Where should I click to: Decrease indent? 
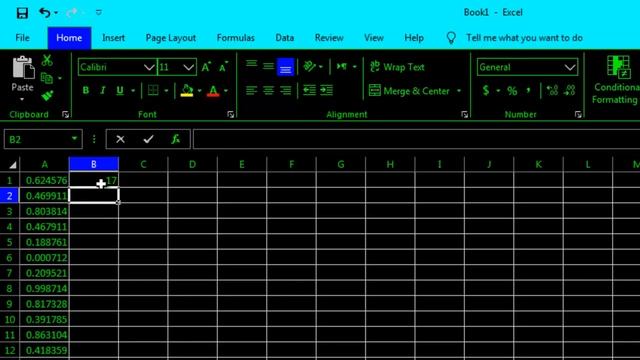[309, 90]
